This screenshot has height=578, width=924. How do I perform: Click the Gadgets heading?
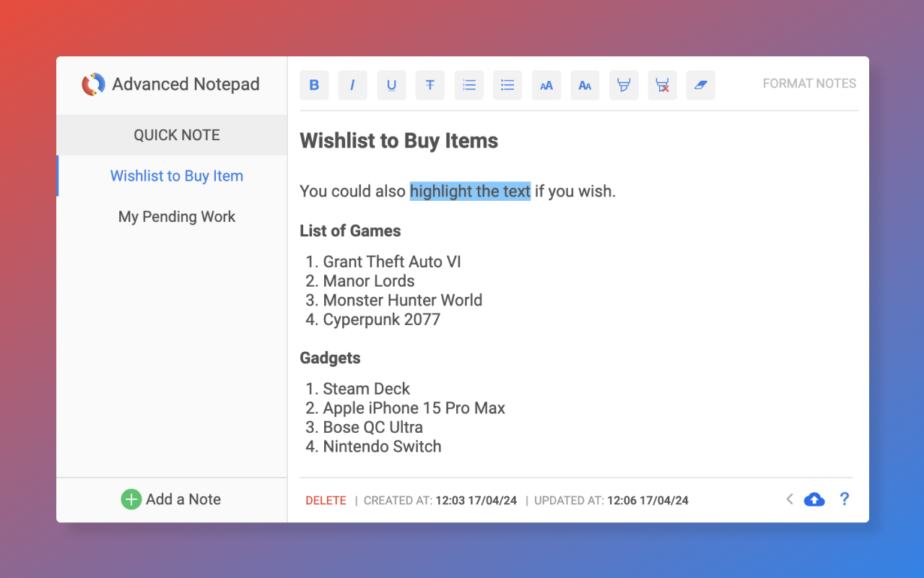pos(330,358)
